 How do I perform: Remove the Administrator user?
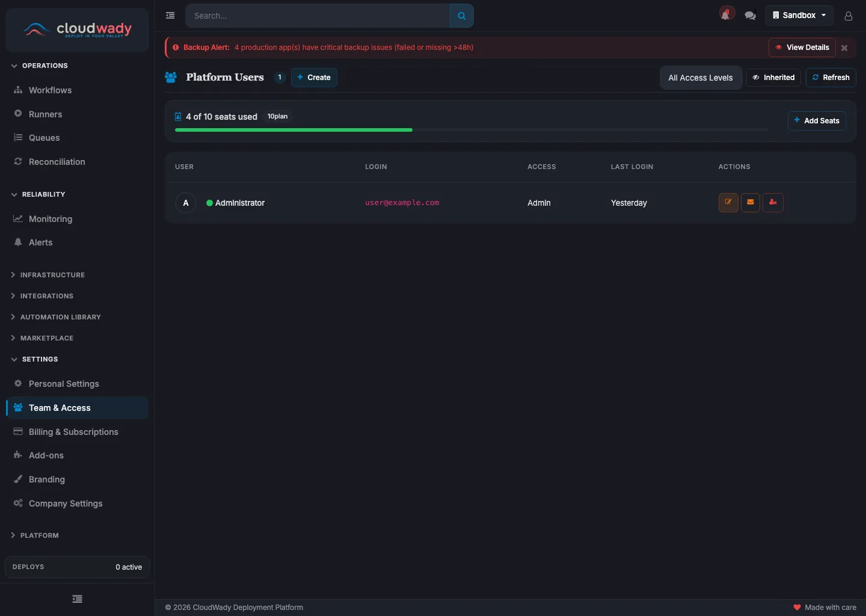tap(773, 203)
